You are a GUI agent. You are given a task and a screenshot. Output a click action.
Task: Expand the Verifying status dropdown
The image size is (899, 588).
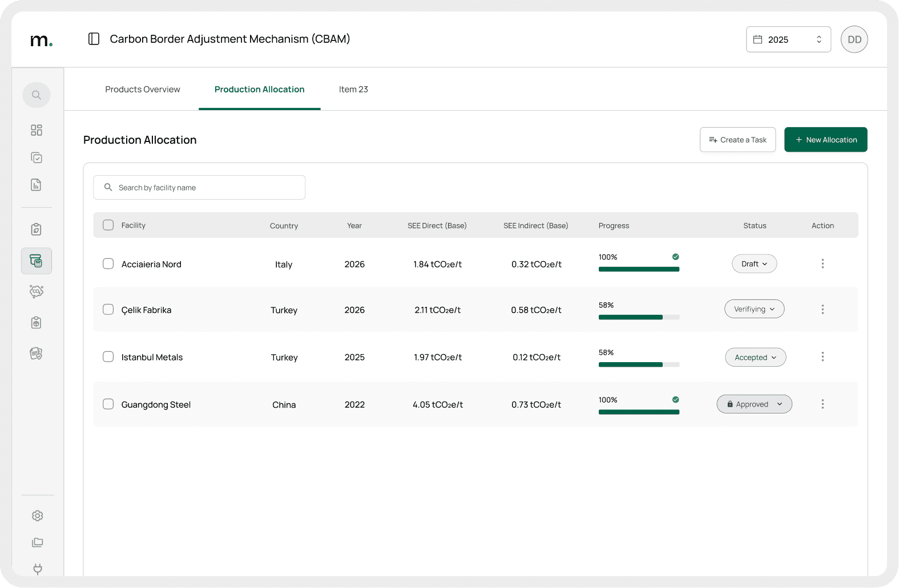point(754,309)
